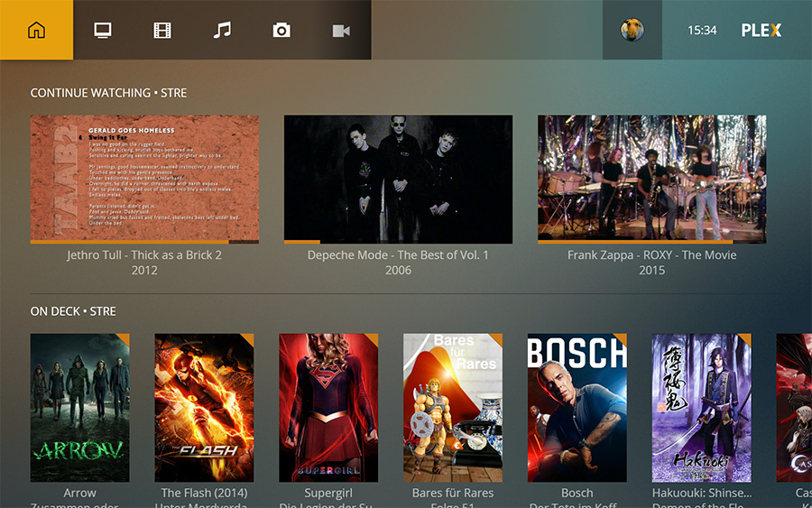Viewport: 812px width, 508px height.
Task: Play Frank Zappa ROXY The Movie thumbnail
Action: 652,178
